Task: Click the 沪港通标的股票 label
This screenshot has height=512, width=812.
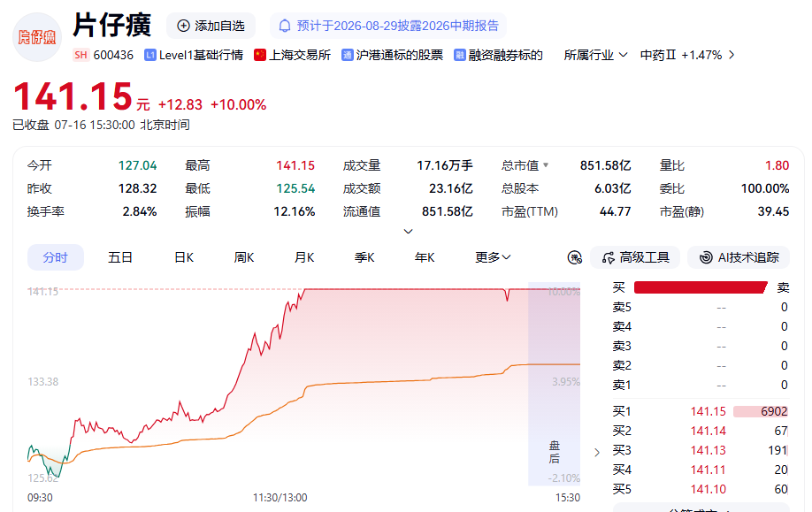Action: [x=400, y=55]
